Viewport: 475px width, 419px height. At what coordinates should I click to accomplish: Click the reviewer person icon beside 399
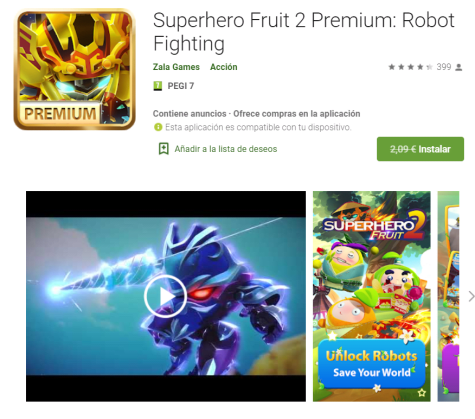[x=459, y=67]
